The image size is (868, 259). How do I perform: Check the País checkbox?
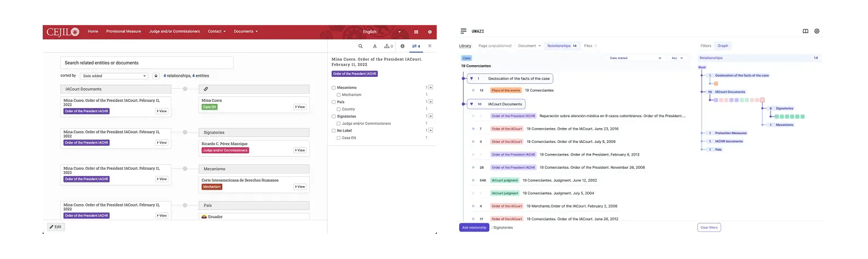[334, 102]
